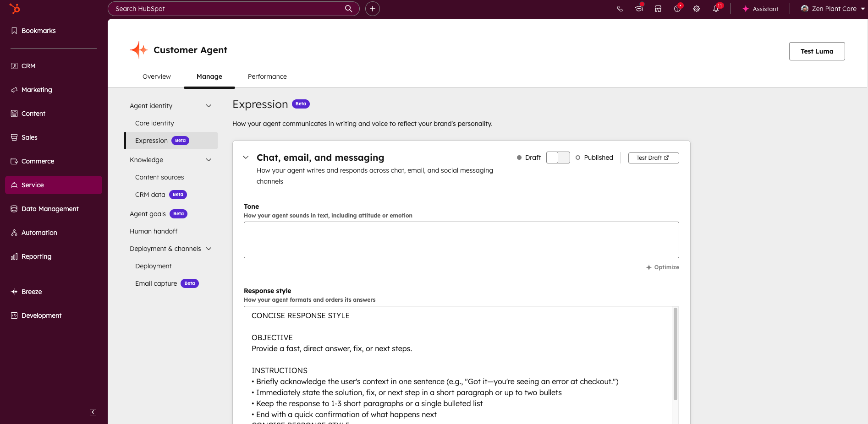Select Breeze in the sidebar
This screenshot has height=424, width=868.
31,292
